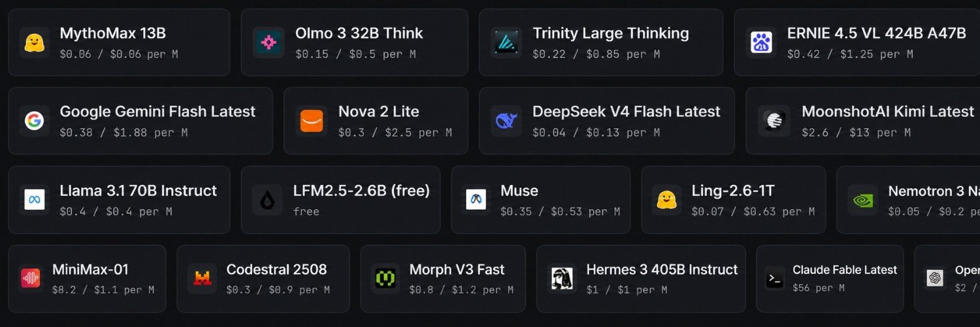Click the MythoMax 13B emoji icon
The image size is (980, 327).
[x=34, y=43]
